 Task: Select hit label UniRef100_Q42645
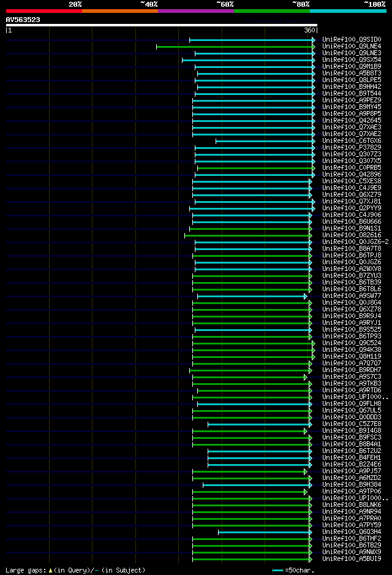352,120
